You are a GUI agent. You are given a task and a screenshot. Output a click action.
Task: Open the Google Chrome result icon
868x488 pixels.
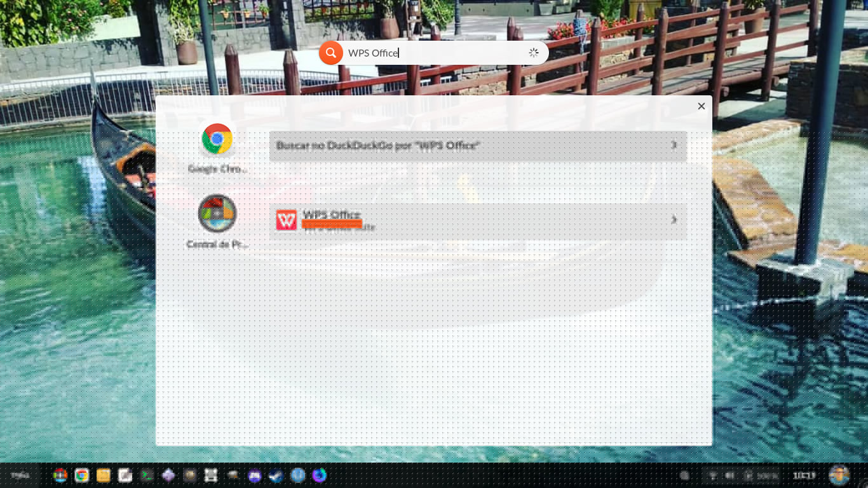217,140
